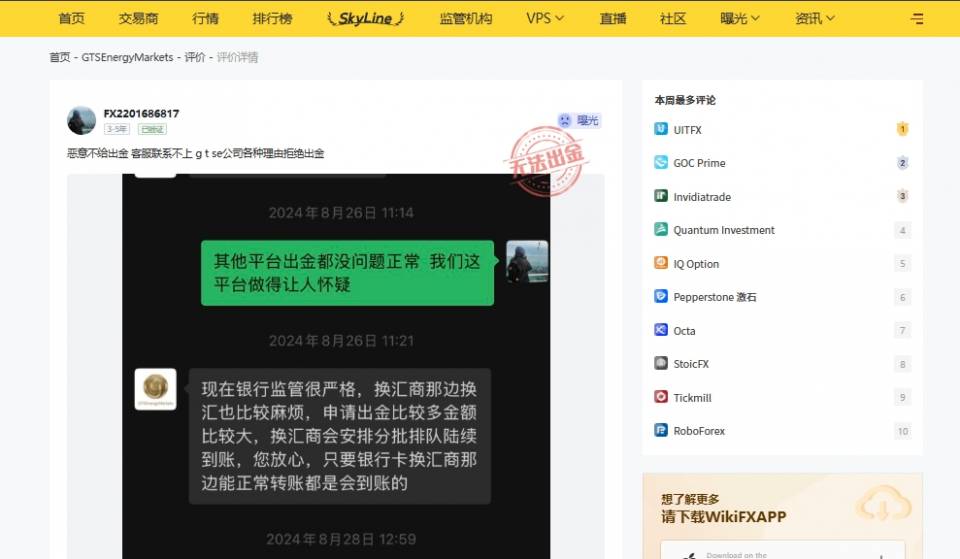Viewport: 960px width, 559px height.
Task: Click the rank 1 gold badge
Action: (902, 129)
